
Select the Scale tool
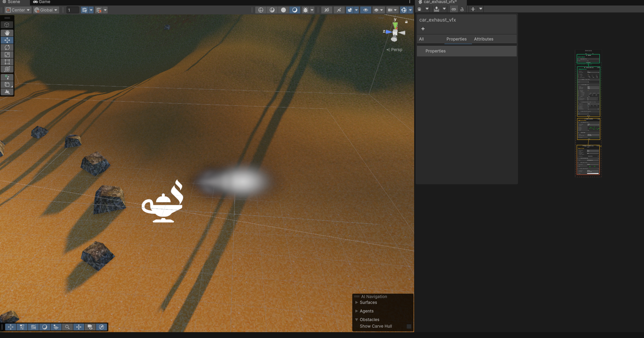pyautogui.click(x=7, y=55)
